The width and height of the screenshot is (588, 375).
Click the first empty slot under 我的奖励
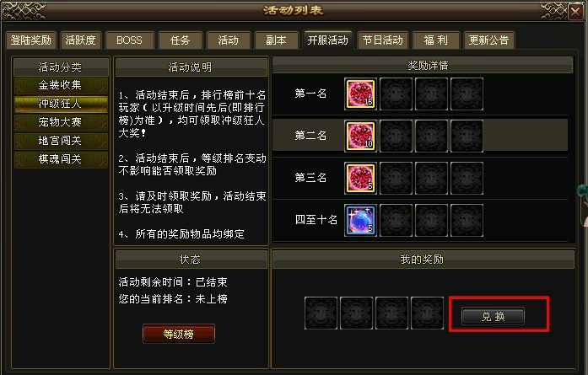[x=321, y=313]
